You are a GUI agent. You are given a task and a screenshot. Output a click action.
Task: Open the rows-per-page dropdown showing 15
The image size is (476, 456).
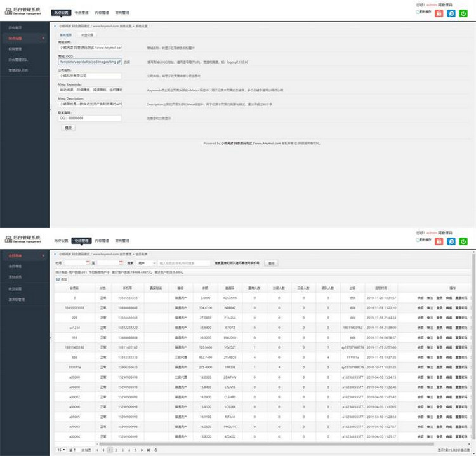tap(61, 450)
